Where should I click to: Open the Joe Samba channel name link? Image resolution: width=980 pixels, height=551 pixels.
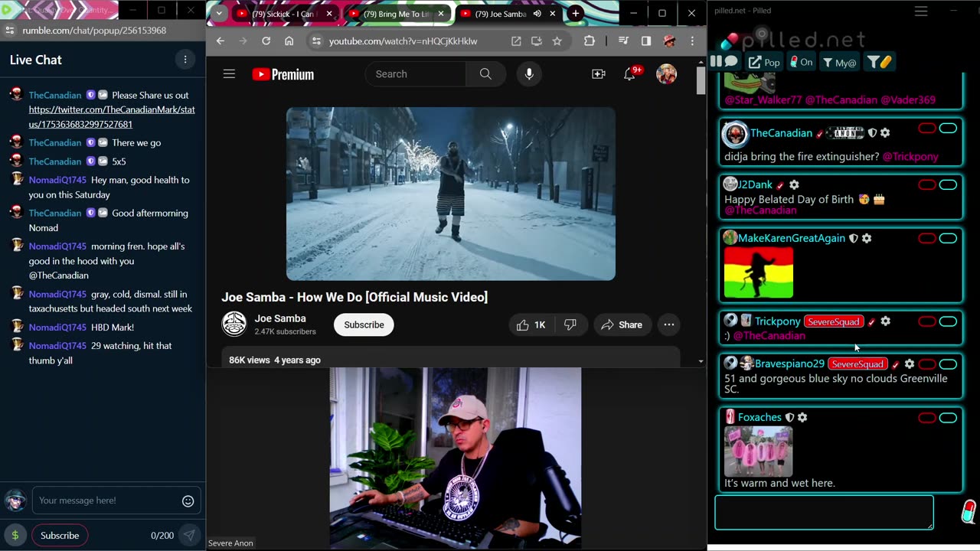click(280, 318)
